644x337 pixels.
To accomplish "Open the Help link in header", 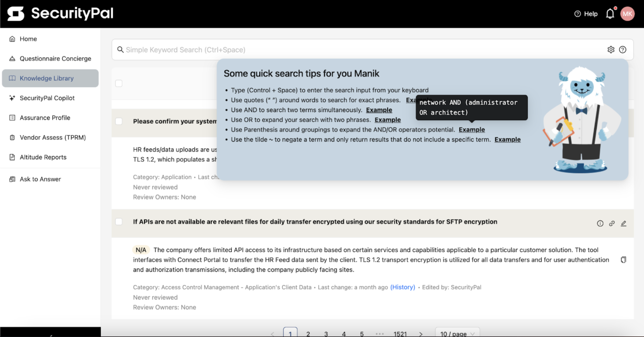I will (x=586, y=14).
